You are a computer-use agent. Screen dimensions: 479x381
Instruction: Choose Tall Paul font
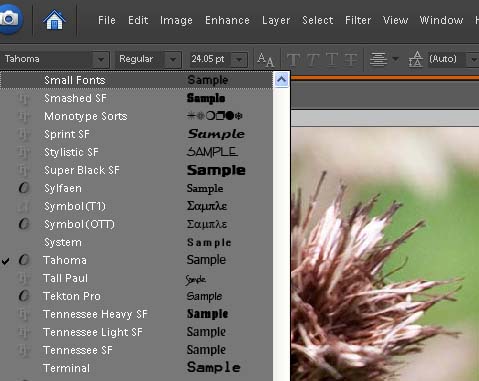pyautogui.click(x=136, y=278)
